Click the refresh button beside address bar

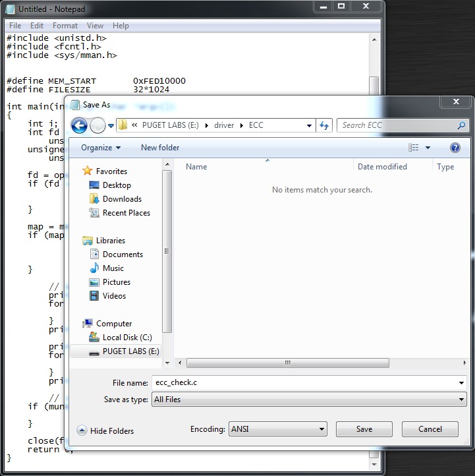tap(324, 125)
